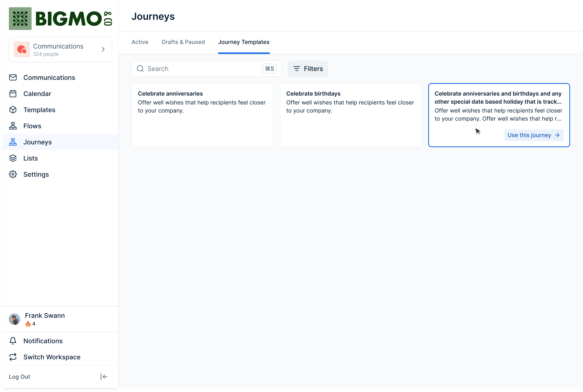Click the Templates cube icon
The width and height of the screenshot is (583, 392).
point(13,110)
